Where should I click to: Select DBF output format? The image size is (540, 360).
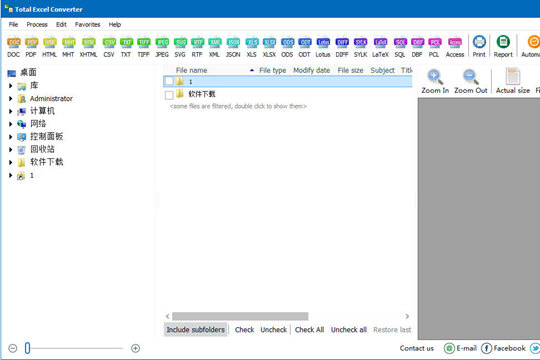pos(417,47)
